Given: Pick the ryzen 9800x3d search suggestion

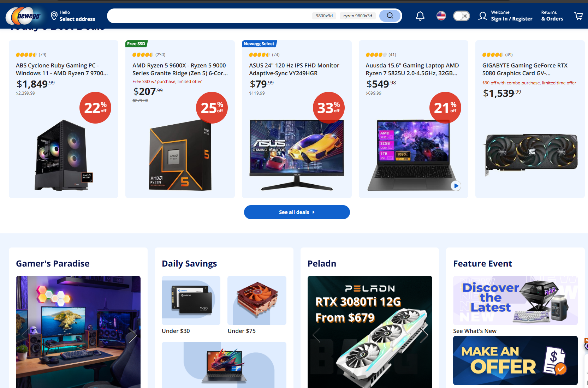Looking at the screenshot, I should pyautogui.click(x=357, y=16).
